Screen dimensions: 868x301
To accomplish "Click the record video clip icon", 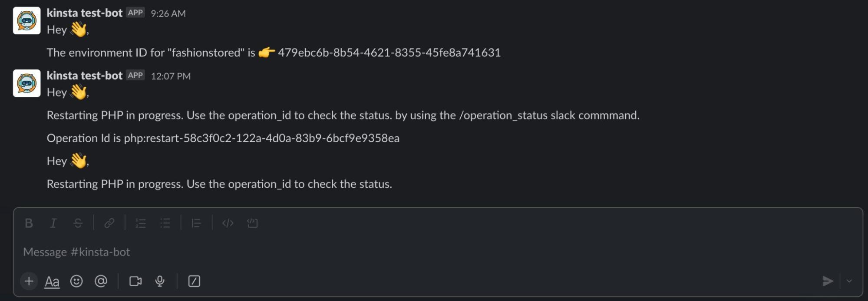I will coord(135,281).
